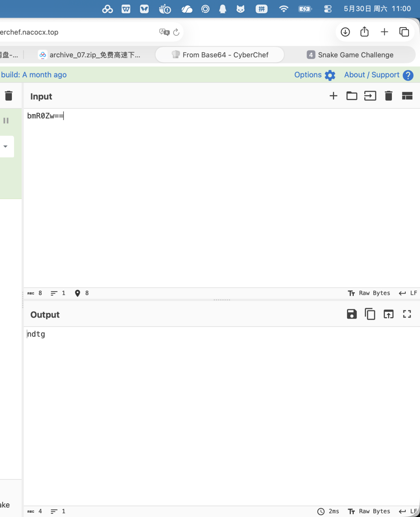This screenshot has height=517, width=420.
Task: Open About / Support help
Action: point(379,75)
